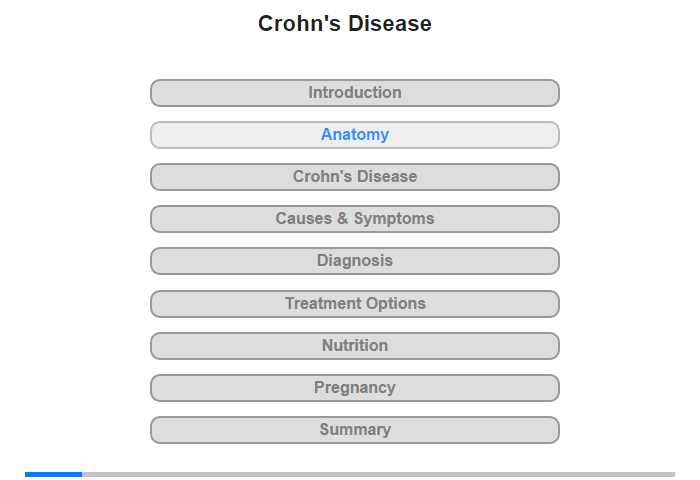Select the highlighted Anatomy menu item
Image resolution: width=700 pixels, height=480 pixels.
point(355,135)
